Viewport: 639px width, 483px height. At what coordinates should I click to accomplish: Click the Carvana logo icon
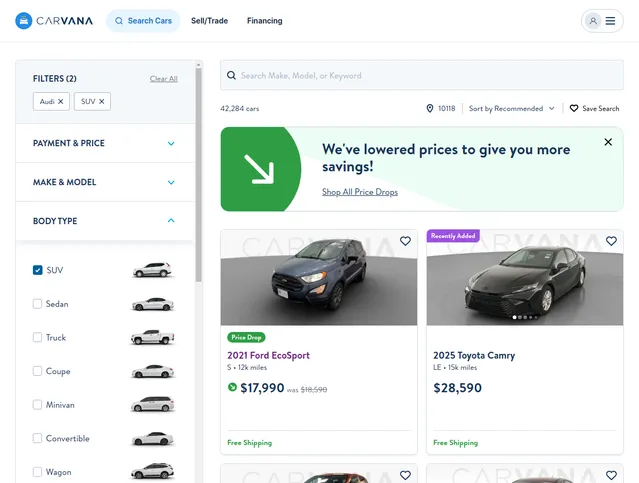tap(24, 21)
